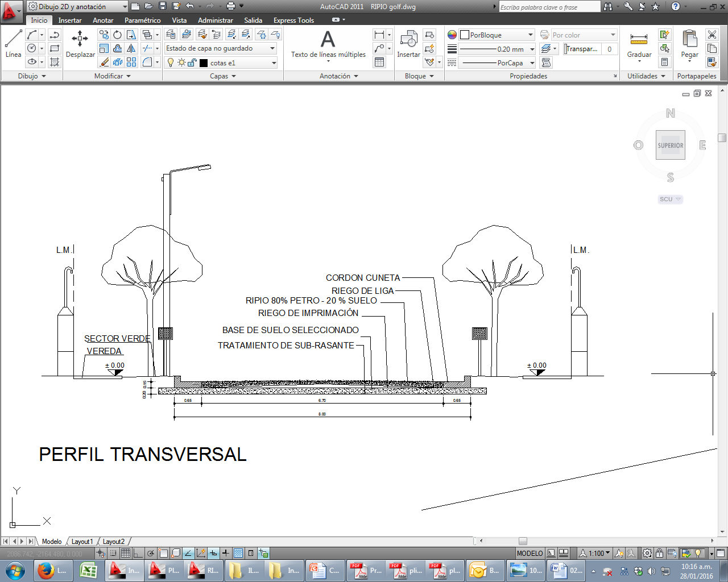Open the Insertar block tool
Image resolution: width=728 pixels, height=582 pixels.
[x=408, y=44]
